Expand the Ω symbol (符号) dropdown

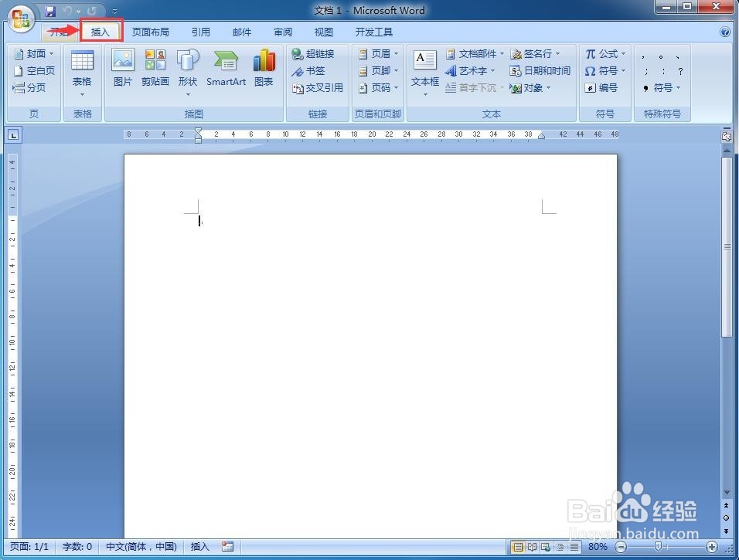coord(624,71)
